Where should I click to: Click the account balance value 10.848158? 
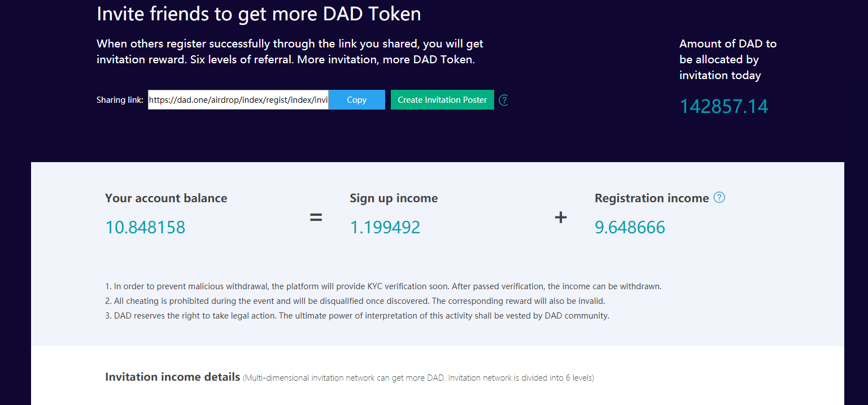pyautogui.click(x=145, y=227)
